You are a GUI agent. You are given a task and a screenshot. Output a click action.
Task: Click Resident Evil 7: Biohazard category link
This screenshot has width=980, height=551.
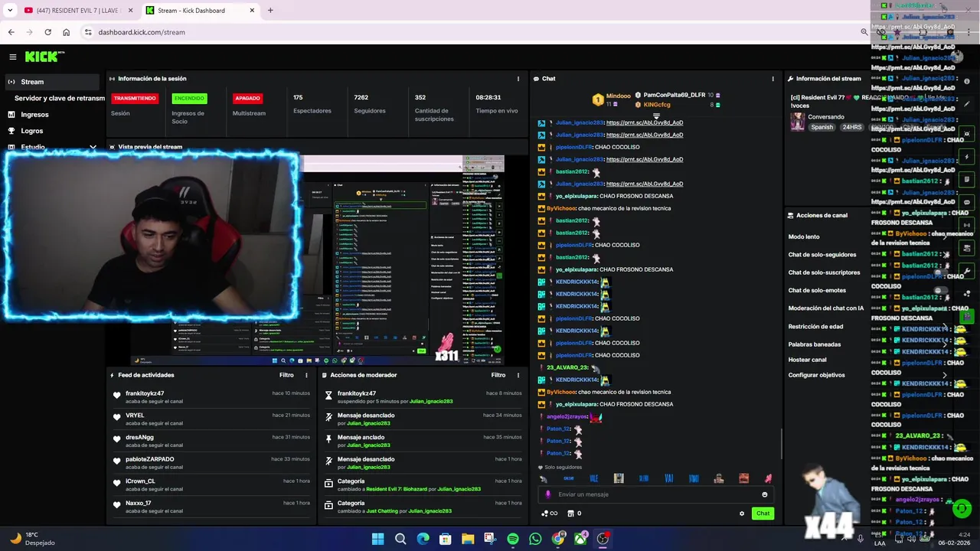pos(396,489)
